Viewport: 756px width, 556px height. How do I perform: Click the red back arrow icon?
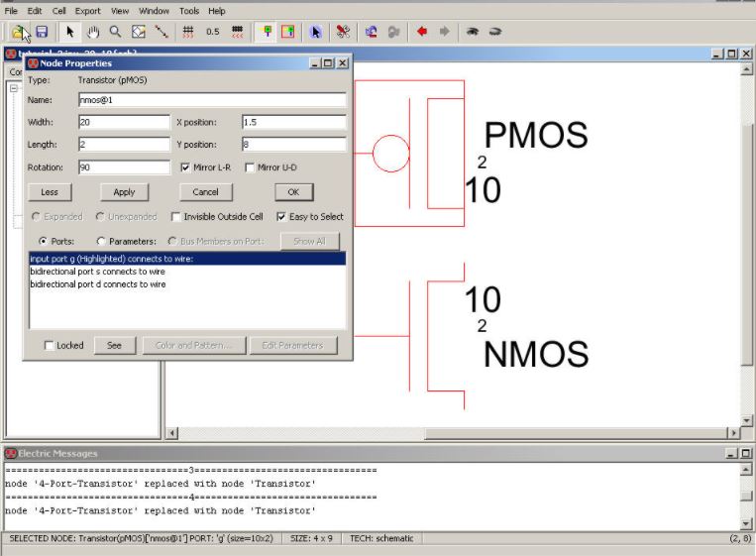pyautogui.click(x=422, y=32)
